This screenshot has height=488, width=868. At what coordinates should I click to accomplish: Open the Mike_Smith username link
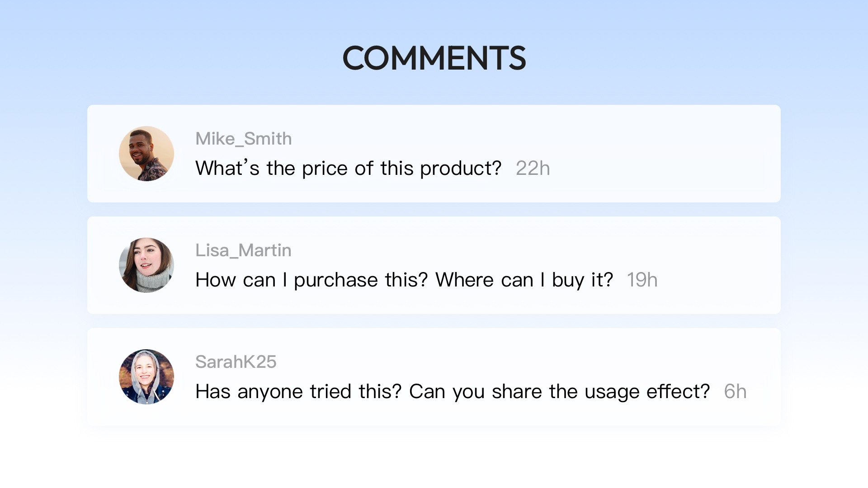pos(244,139)
